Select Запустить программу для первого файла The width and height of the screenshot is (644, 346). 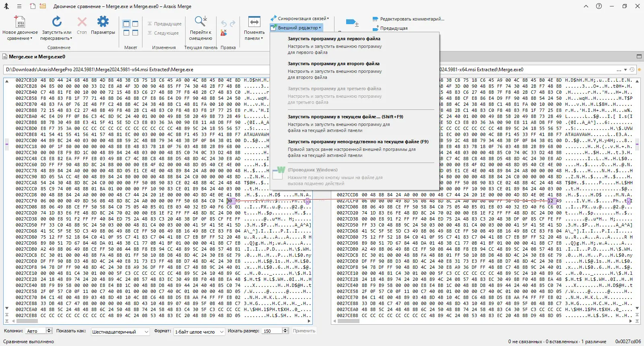tap(354, 45)
